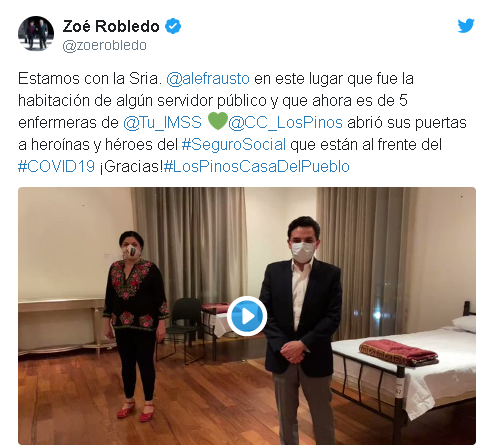Follow the @Tu_IMSS mention link
Viewport: 484px width, 447px height.
(162, 122)
